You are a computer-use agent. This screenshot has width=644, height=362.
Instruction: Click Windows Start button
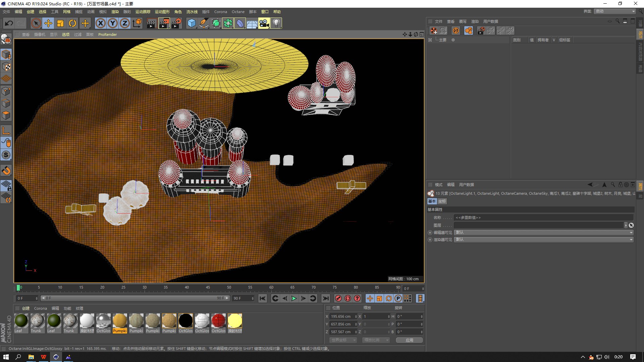pos(6,357)
